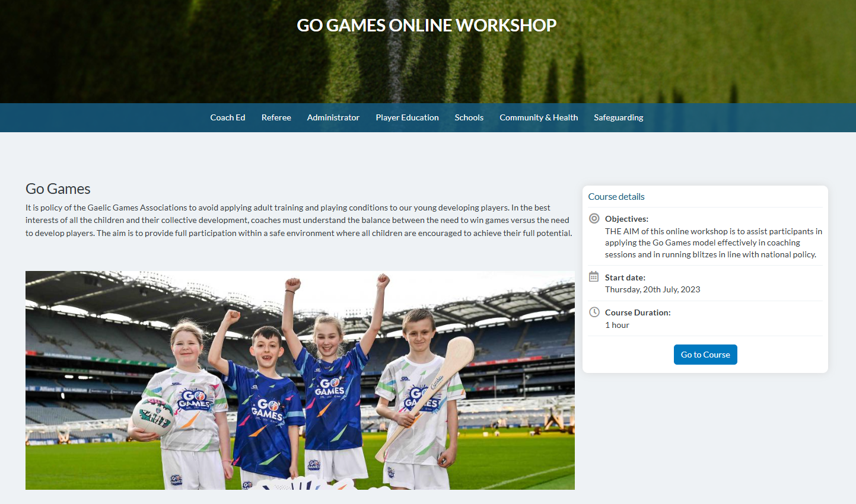856x504 pixels.
Task: Click the GO GAMES ONLINE WORKSHOP banner title
Action: coord(427,25)
